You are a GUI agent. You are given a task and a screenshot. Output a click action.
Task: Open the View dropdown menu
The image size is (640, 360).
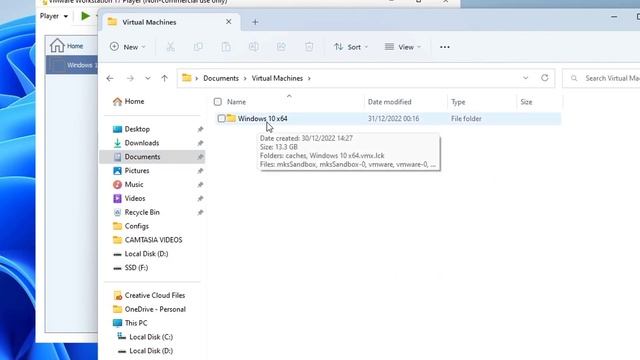coord(402,47)
